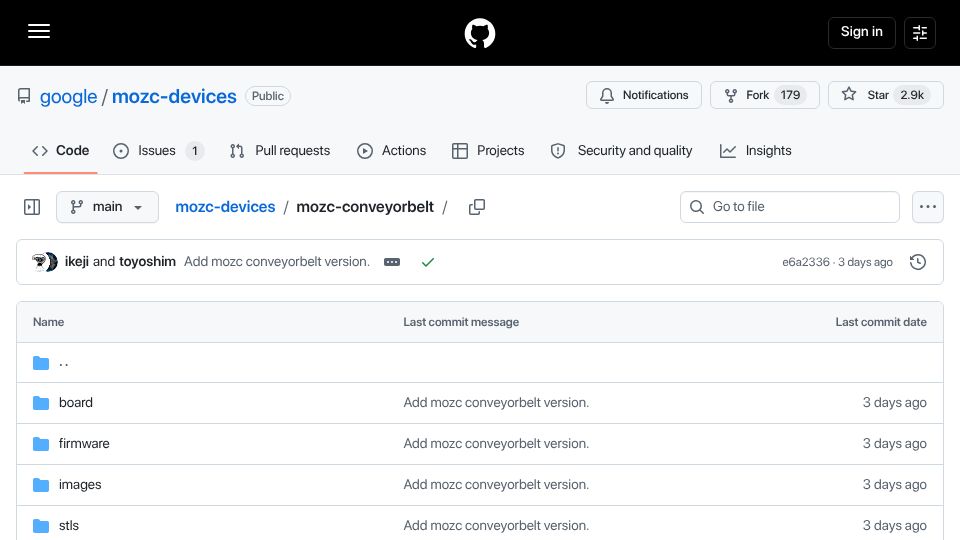Open the images folder
The width and height of the screenshot is (960, 540).
pyautogui.click(x=80, y=484)
